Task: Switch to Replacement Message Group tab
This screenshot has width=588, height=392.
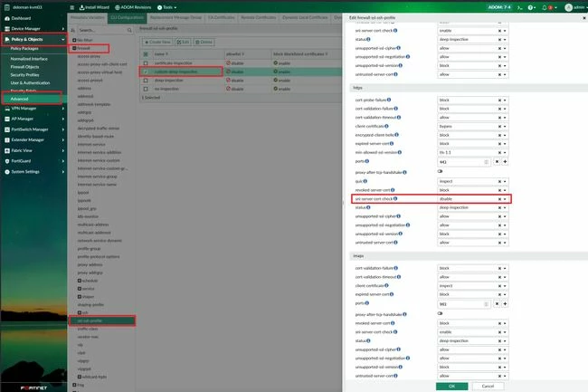Action: pos(175,17)
